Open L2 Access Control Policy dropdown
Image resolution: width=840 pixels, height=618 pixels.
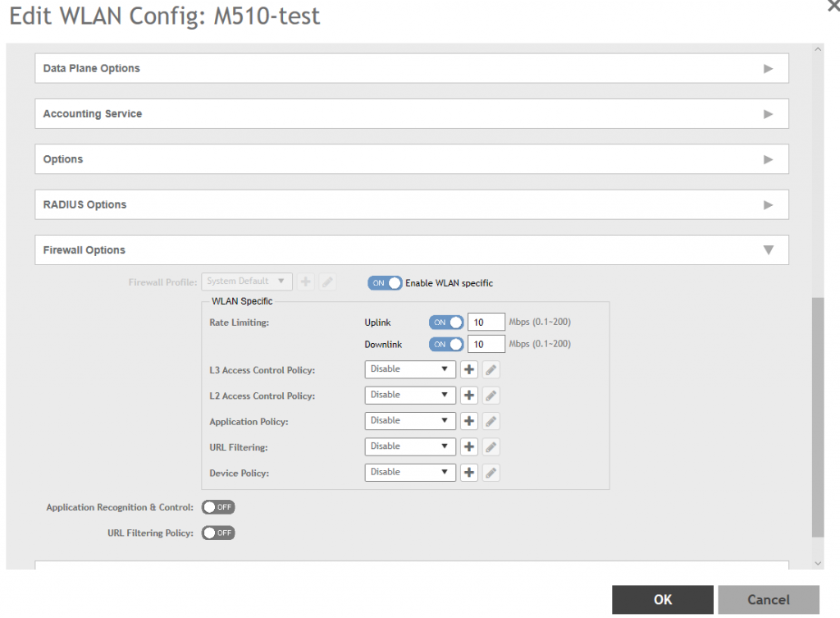click(x=410, y=396)
